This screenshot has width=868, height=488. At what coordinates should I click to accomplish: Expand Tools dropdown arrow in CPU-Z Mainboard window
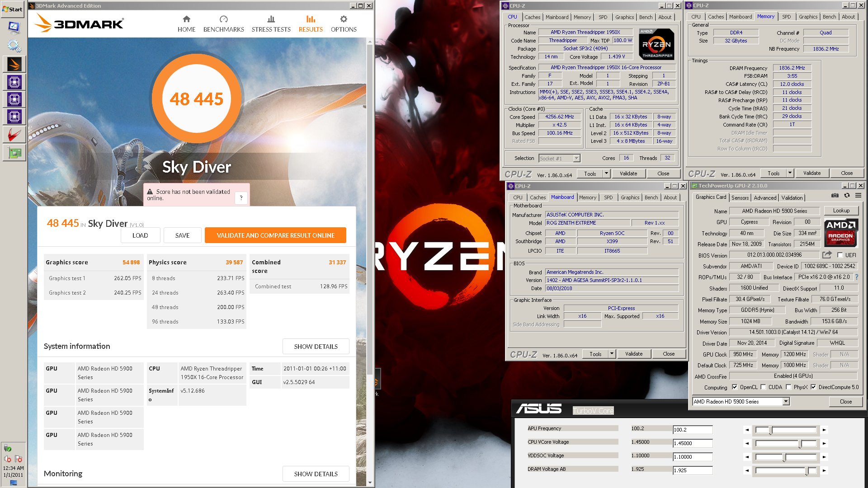point(612,354)
